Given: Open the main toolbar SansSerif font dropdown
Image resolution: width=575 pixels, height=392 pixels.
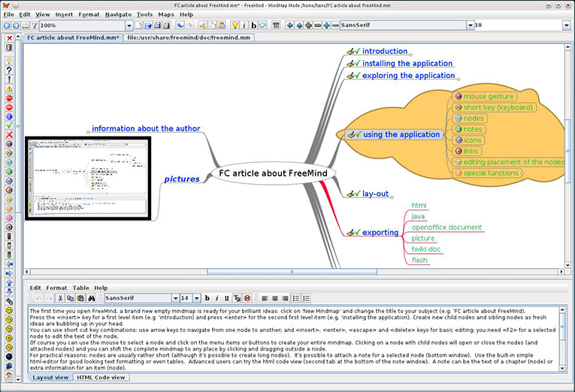Looking at the screenshot, I should tap(471, 26).
